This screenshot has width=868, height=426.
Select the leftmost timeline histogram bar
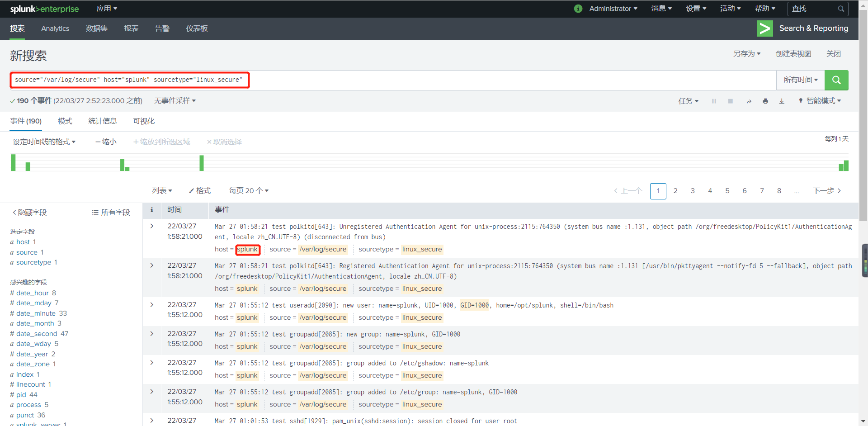click(13, 162)
